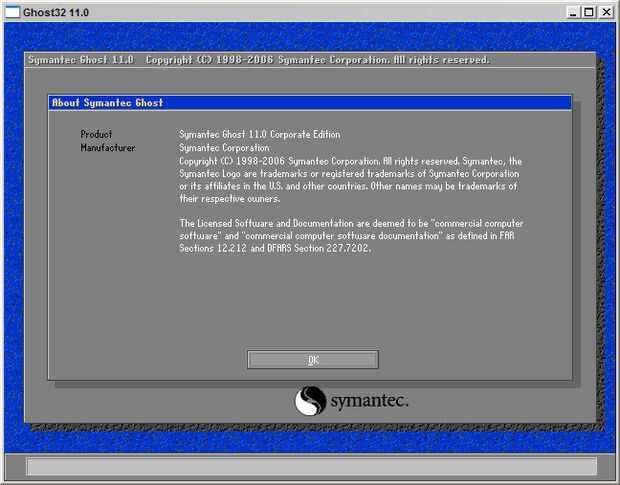Screen dimensions: 620x485
Task: Click the 'Product' label
Action: 96,134
